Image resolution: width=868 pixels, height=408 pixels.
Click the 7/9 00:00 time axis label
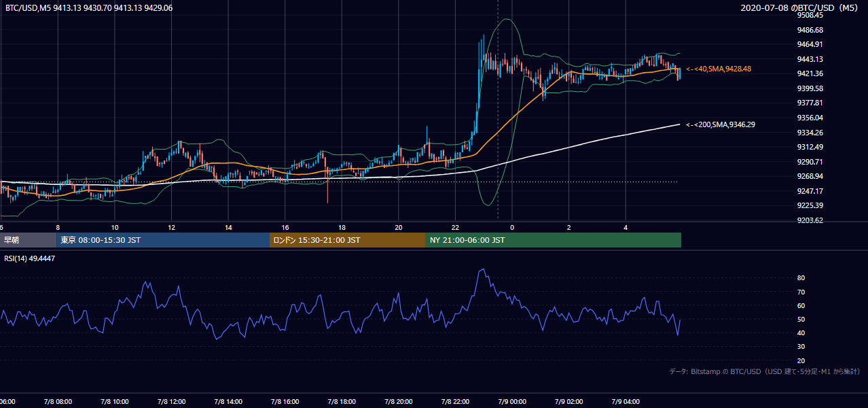click(512, 402)
